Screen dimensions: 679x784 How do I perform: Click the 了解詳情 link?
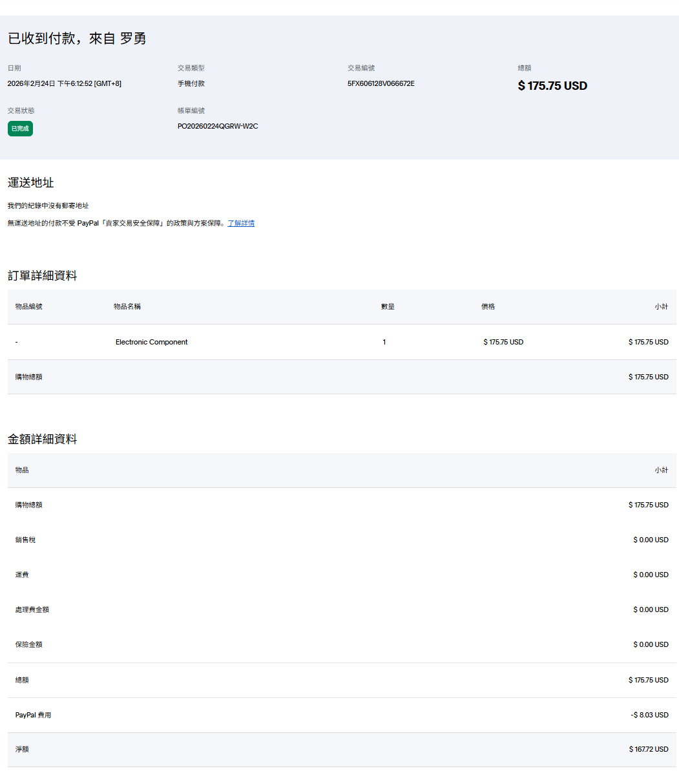241,223
